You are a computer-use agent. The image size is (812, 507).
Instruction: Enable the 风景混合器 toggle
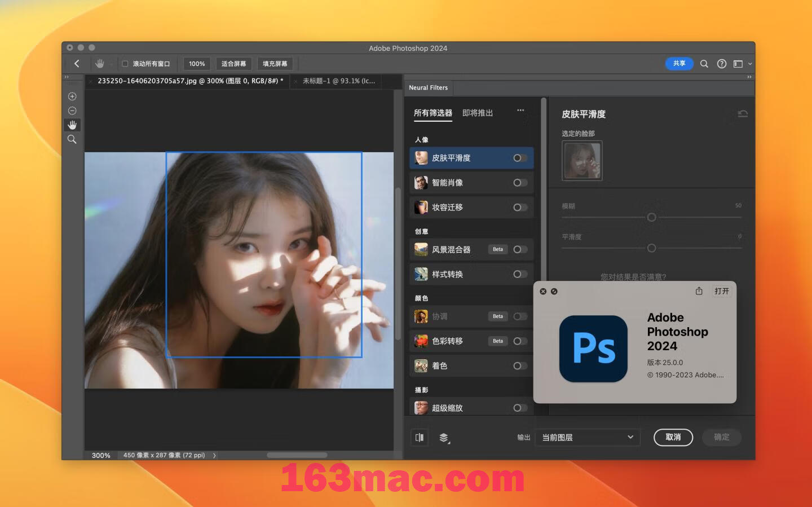click(x=520, y=249)
